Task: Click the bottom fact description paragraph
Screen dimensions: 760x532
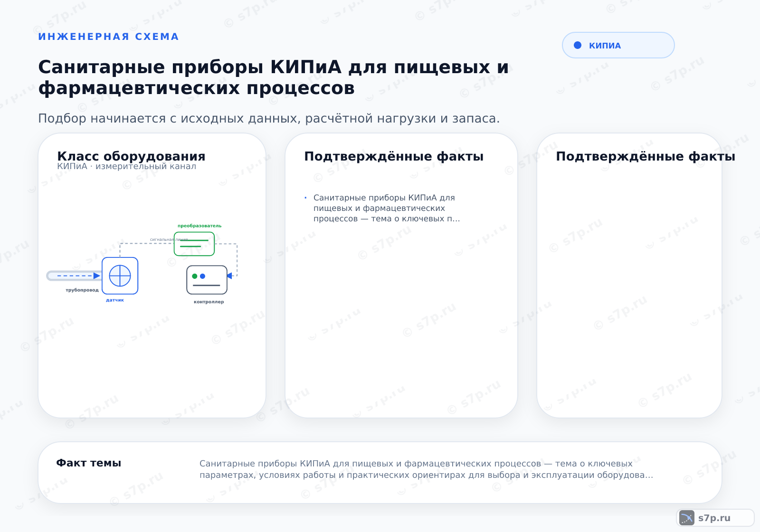Action: [426, 469]
